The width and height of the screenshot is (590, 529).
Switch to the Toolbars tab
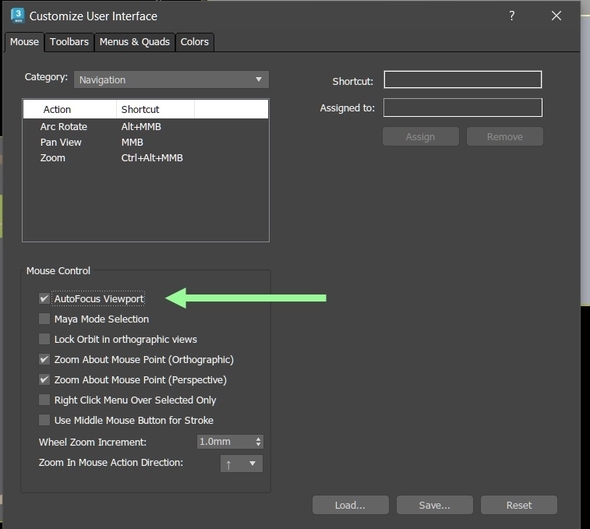tap(69, 42)
